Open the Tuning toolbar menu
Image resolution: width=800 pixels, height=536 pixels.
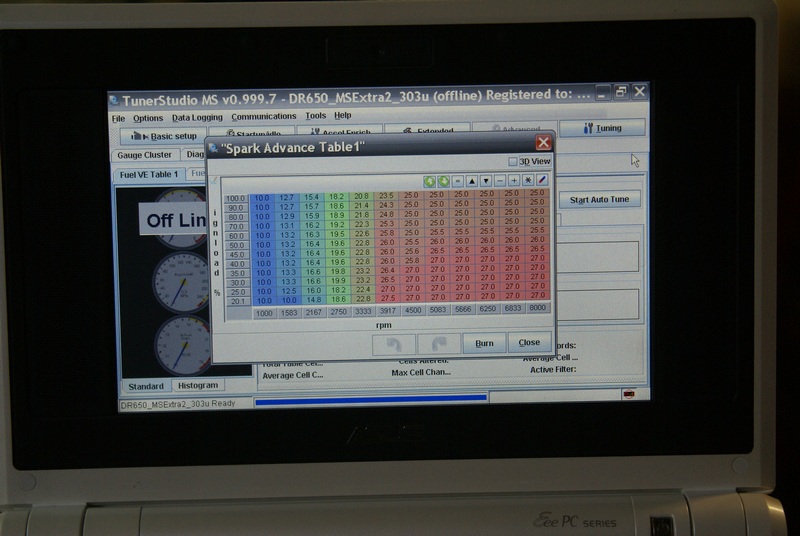click(x=603, y=128)
